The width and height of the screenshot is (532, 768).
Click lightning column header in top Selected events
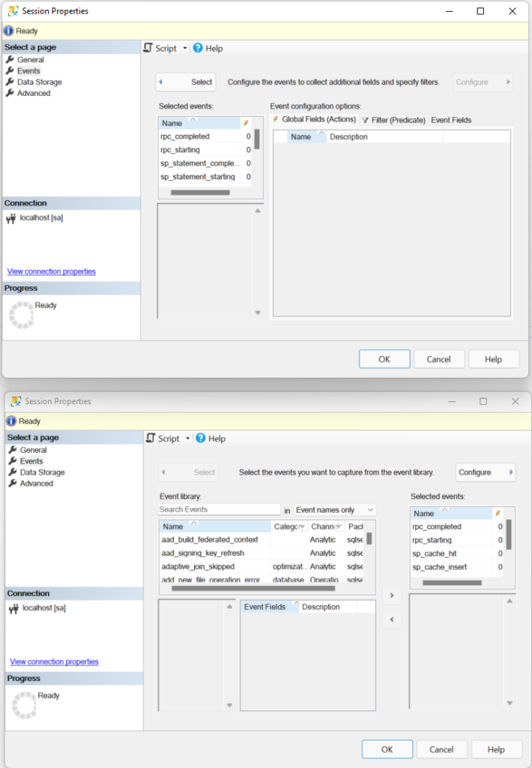click(246, 123)
